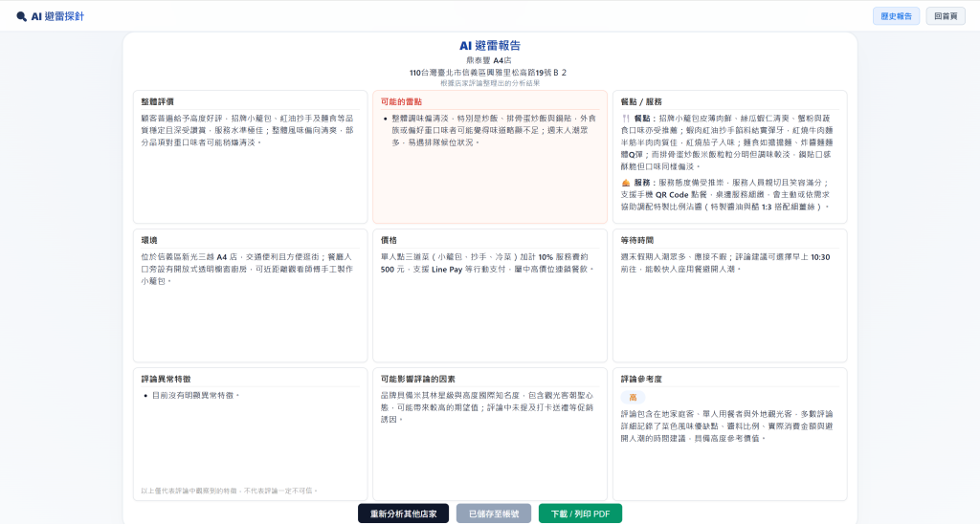
Task: Click the 餐點 / 服務 card heading
Action: 641,101
